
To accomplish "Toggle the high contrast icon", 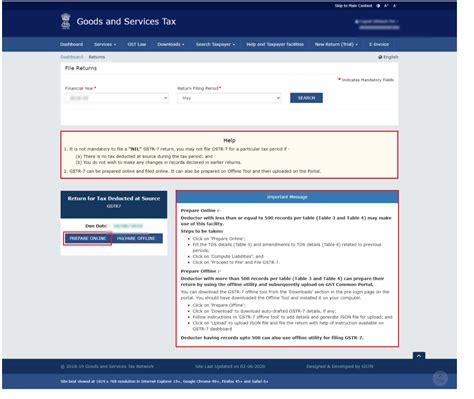I will (378, 6).
